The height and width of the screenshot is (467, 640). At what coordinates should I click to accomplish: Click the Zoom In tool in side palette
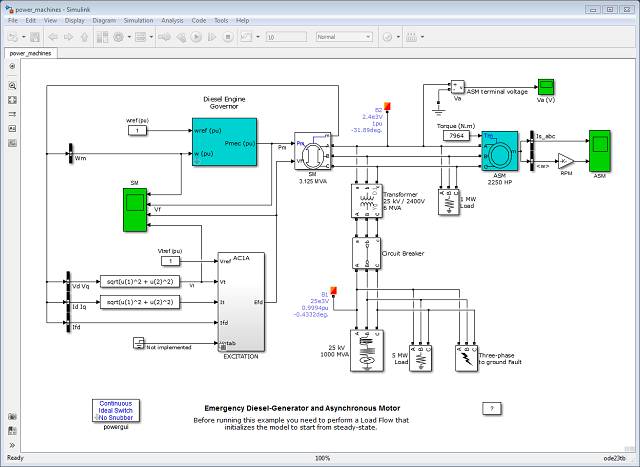(x=13, y=86)
